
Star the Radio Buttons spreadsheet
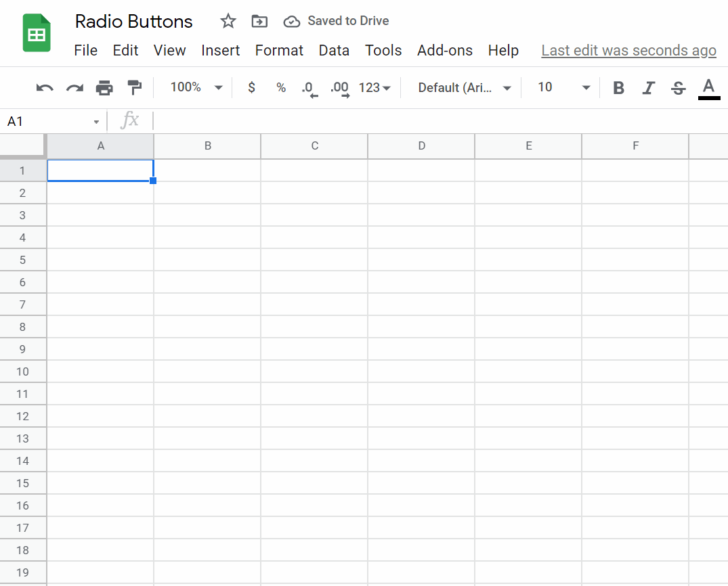pos(228,21)
